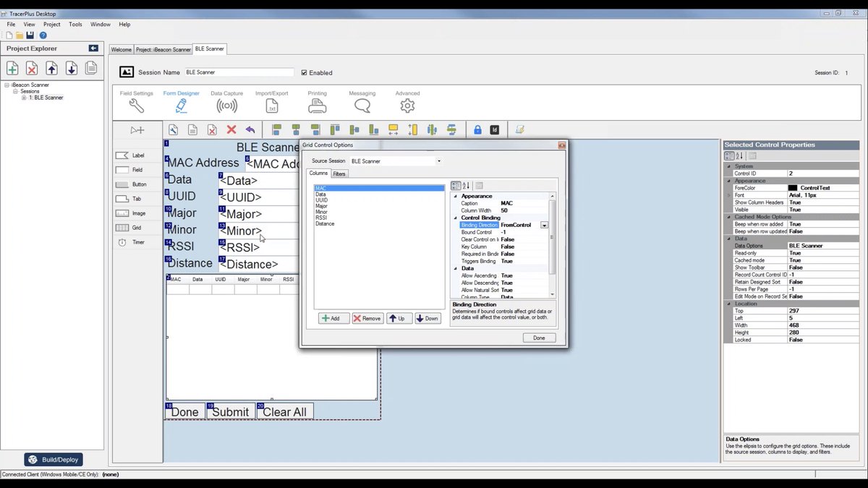The image size is (868, 488).
Task: Switch to the Welcome tab
Action: 121,50
